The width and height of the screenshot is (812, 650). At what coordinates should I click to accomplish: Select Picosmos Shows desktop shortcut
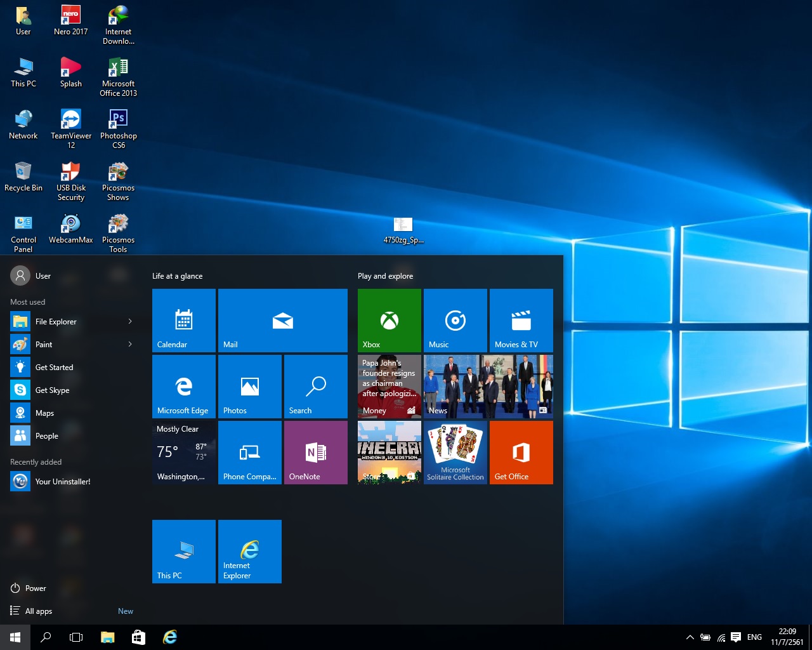pyautogui.click(x=119, y=182)
